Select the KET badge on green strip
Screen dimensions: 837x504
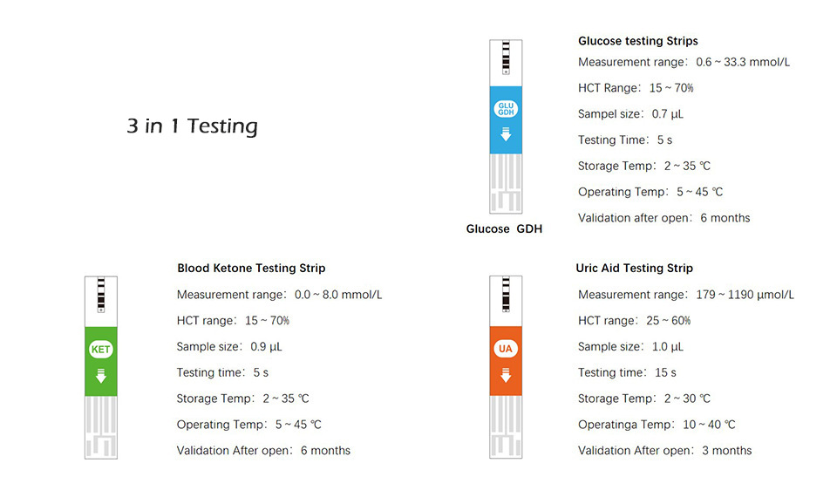pyautogui.click(x=101, y=350)
